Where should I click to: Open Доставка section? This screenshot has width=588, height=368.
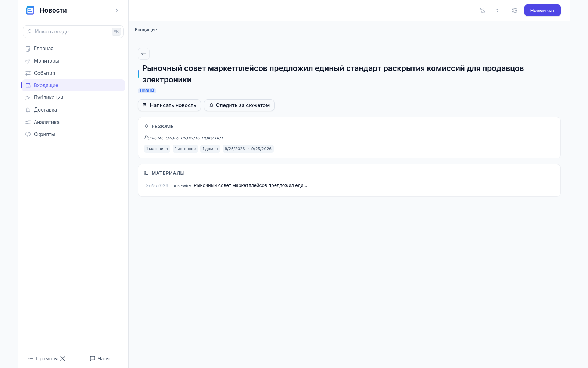click(x=73, y=110)
